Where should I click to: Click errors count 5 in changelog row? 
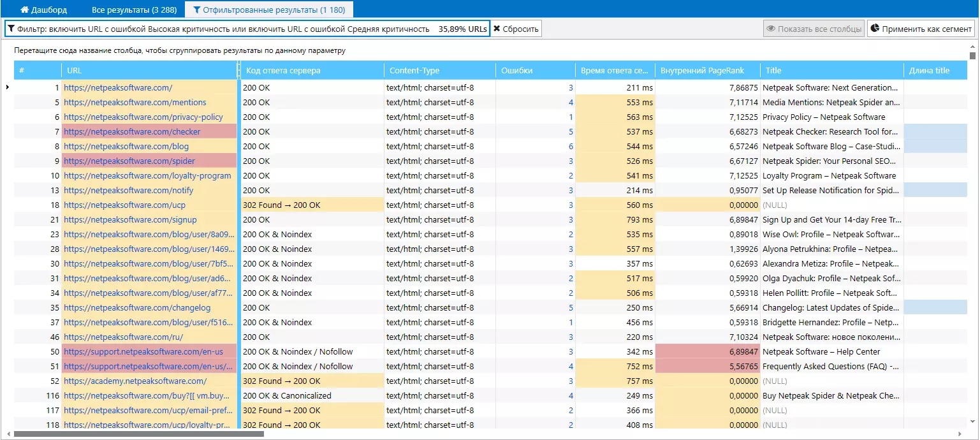tap(571, 308)
